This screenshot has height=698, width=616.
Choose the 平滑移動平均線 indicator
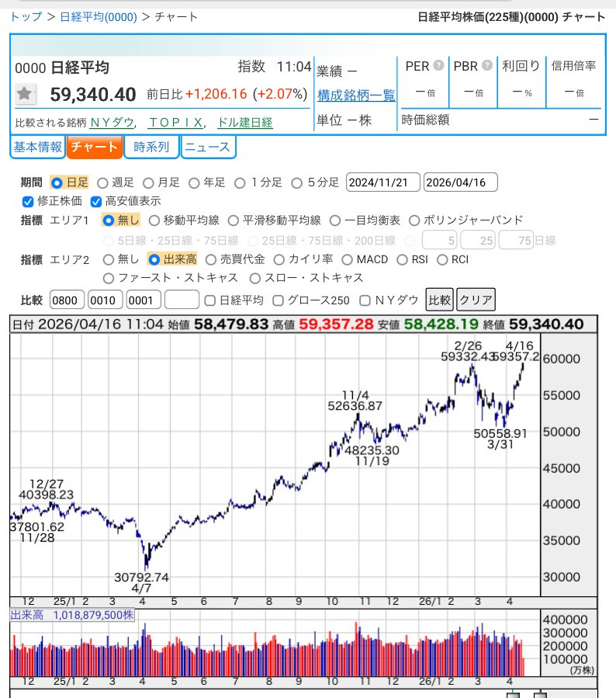pos(233,221)
